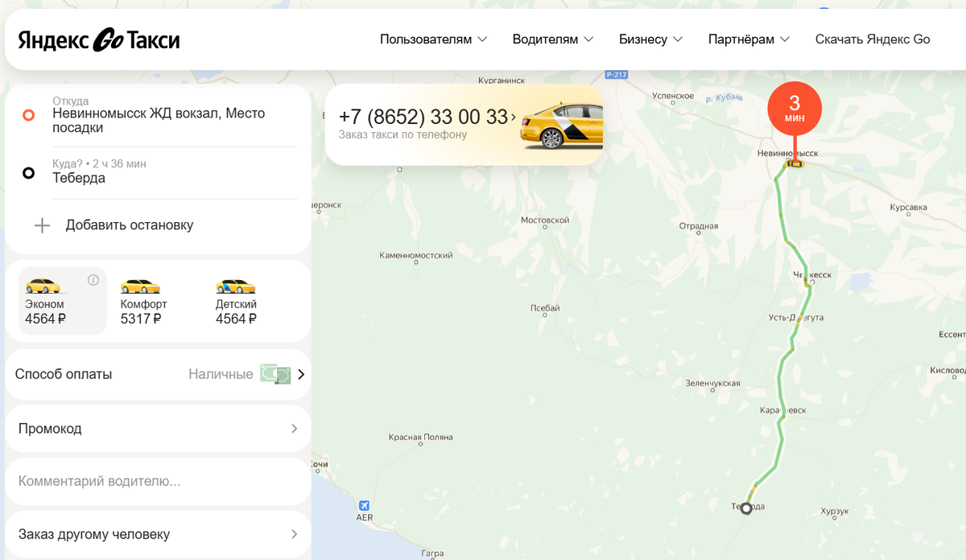Choose the Комфорт 5317 ₽ tariff
The height and width of the screenshot is (560, 966).
(x=144, y=300)
